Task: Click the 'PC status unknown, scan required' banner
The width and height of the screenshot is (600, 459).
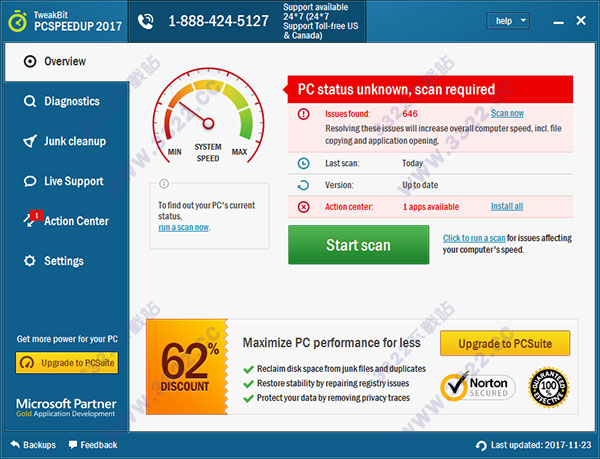Action: pyautogui.click(x=430, y=89)
